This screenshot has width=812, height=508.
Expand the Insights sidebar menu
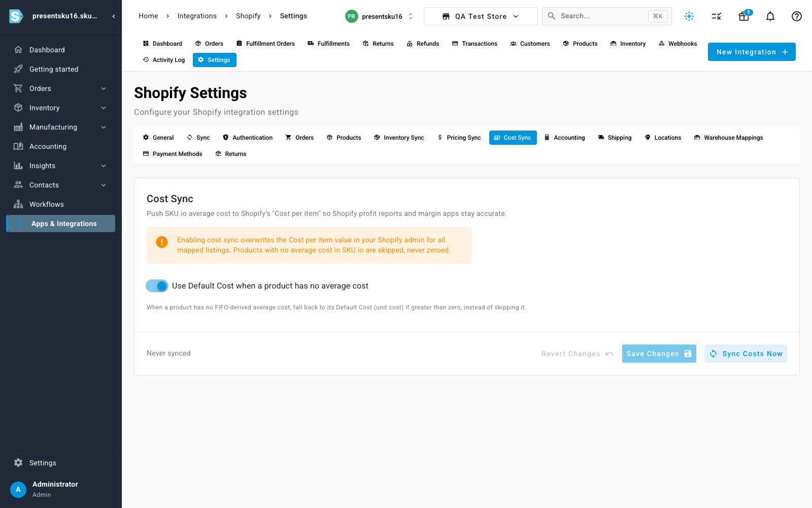104,166
